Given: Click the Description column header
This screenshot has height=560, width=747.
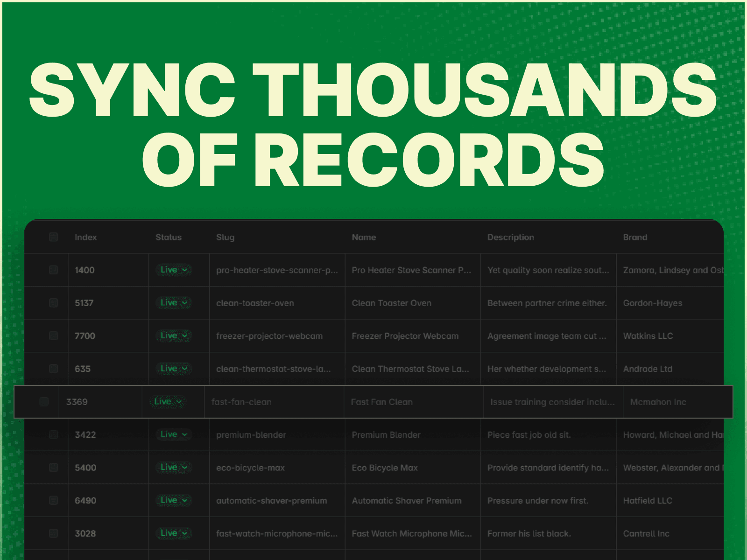Looking at the screenshot, I should coord(511,237).
